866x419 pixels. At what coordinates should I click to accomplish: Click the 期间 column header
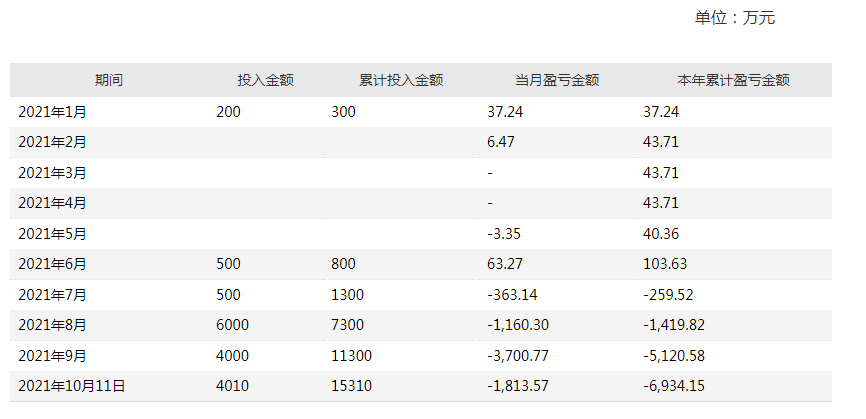pos(109,80)
